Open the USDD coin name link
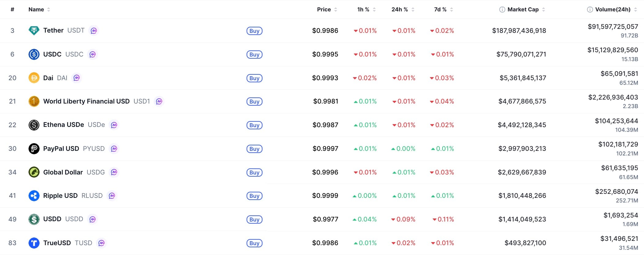The width and height of the screenshot is (644, 255). (x=52, y=219)
